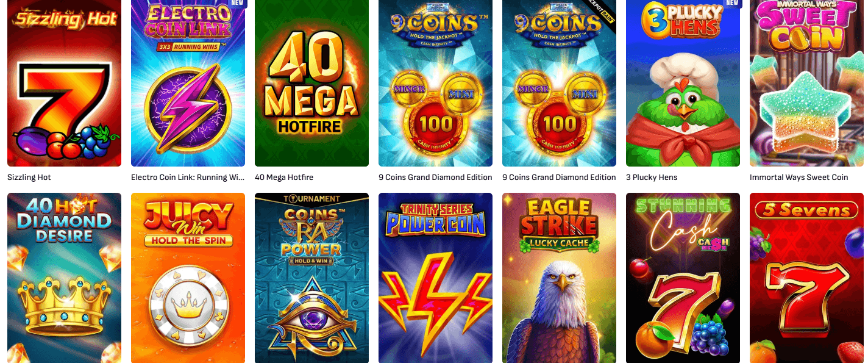Screen dimensions: 868x363
Task: Open the Stunning Cash neon game tile
Action: click(x=683, y=278)
